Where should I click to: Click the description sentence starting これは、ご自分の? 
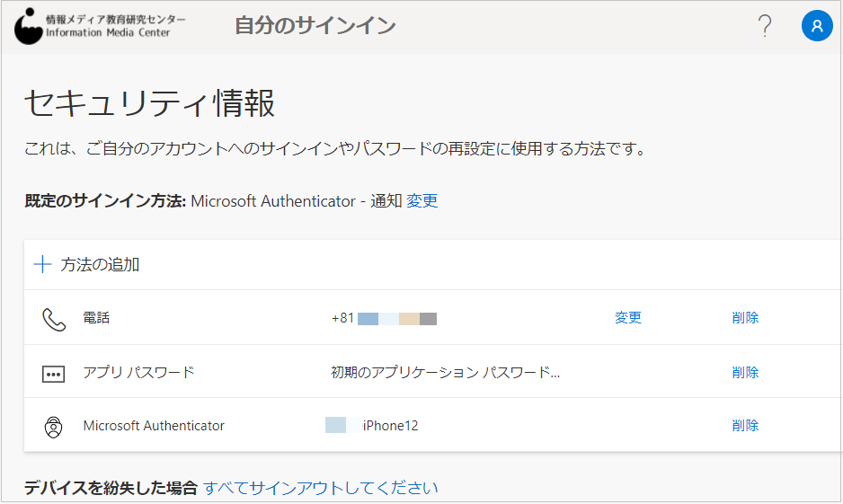(x=336, y=149)
